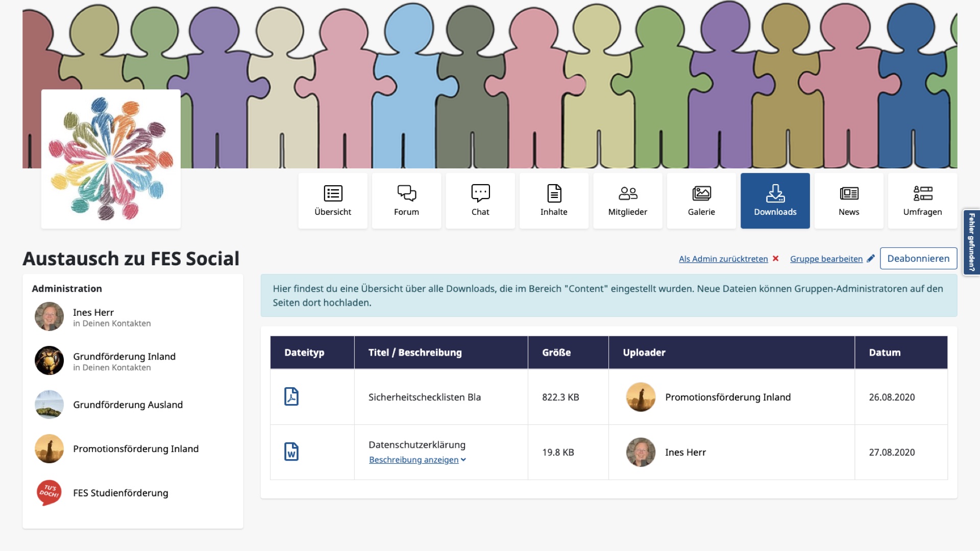Open the Fehler gefunden? side tab
Viewport: 980px width, 551px height.
971,242
